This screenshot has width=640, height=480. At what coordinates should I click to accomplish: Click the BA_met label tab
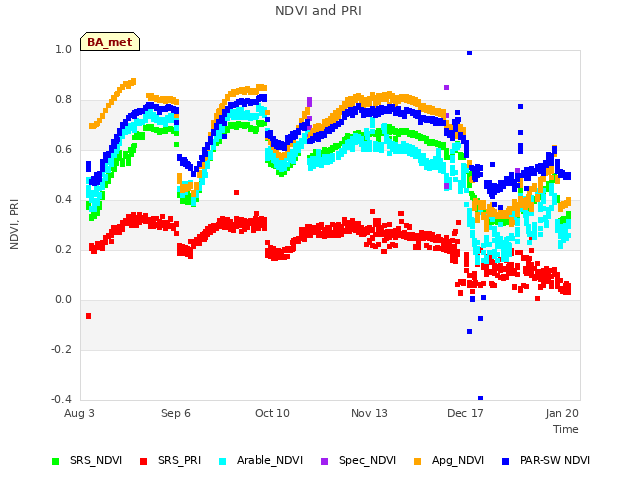tap(110, 42)
